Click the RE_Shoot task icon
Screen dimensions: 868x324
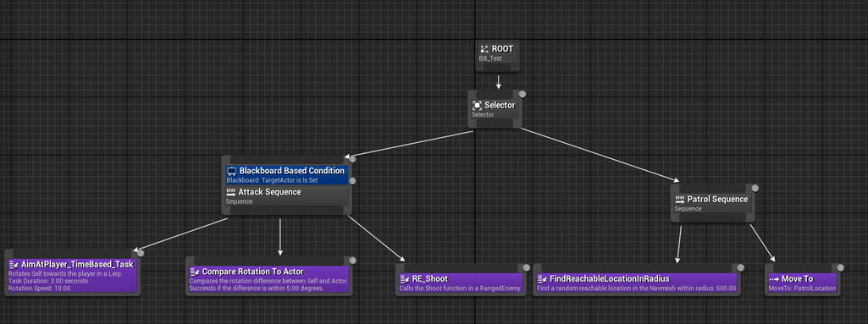[404, 278]
